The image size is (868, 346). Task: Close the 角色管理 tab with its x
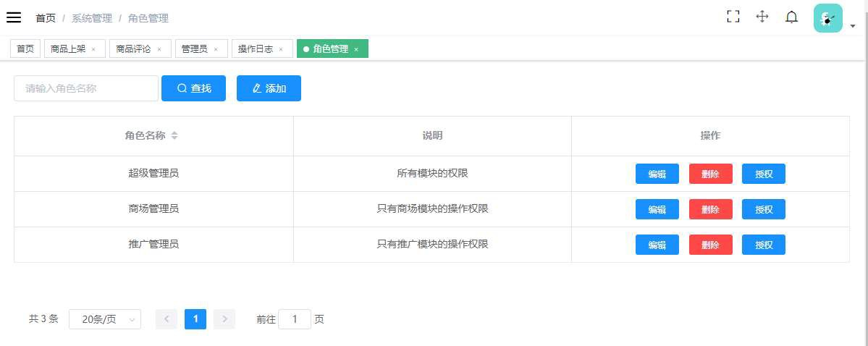tap(356, 49)
